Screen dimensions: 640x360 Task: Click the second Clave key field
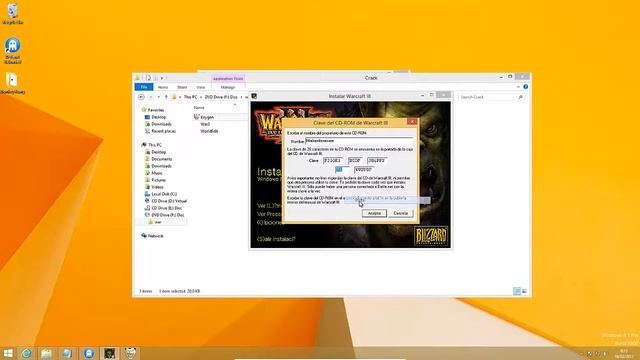(356, 160)
